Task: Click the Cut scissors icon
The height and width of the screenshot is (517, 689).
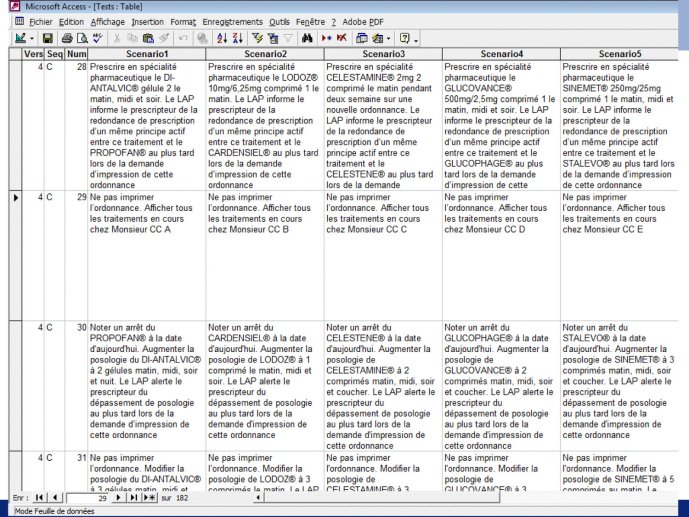Action: click(117, 39)
